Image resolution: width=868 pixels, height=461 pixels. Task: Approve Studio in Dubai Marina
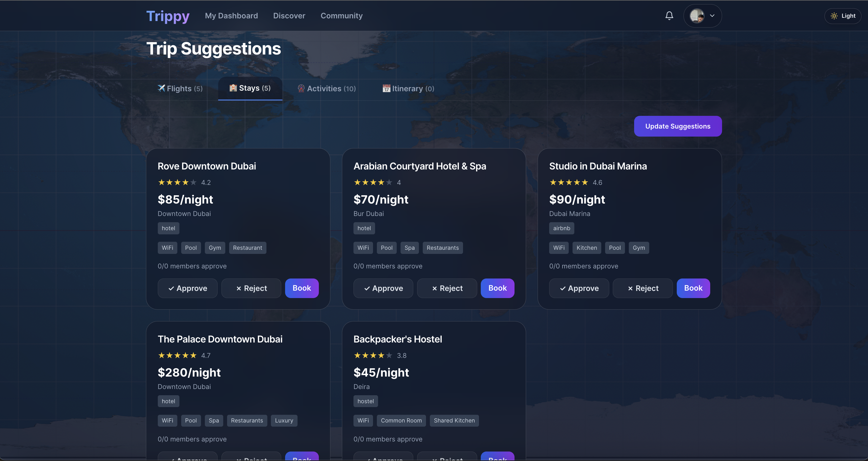[x=579, y=288]
